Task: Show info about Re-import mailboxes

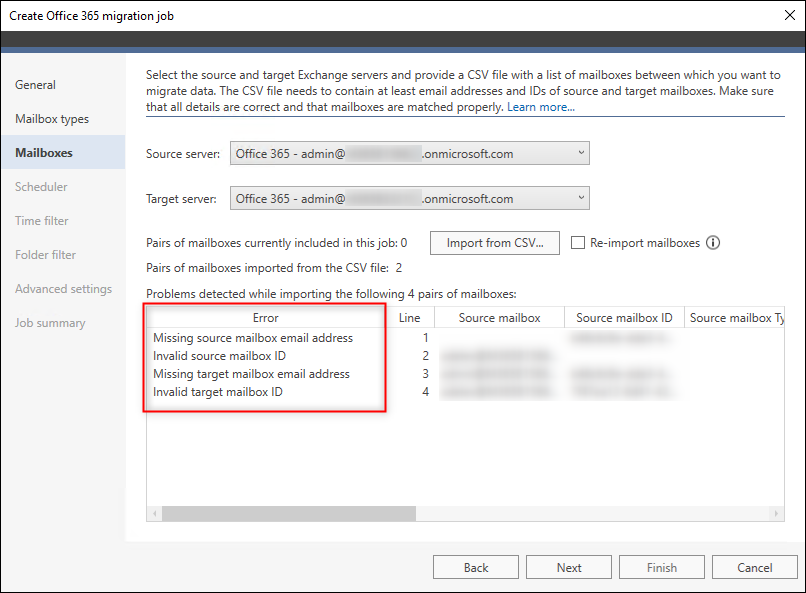Action: click(713, 243)
